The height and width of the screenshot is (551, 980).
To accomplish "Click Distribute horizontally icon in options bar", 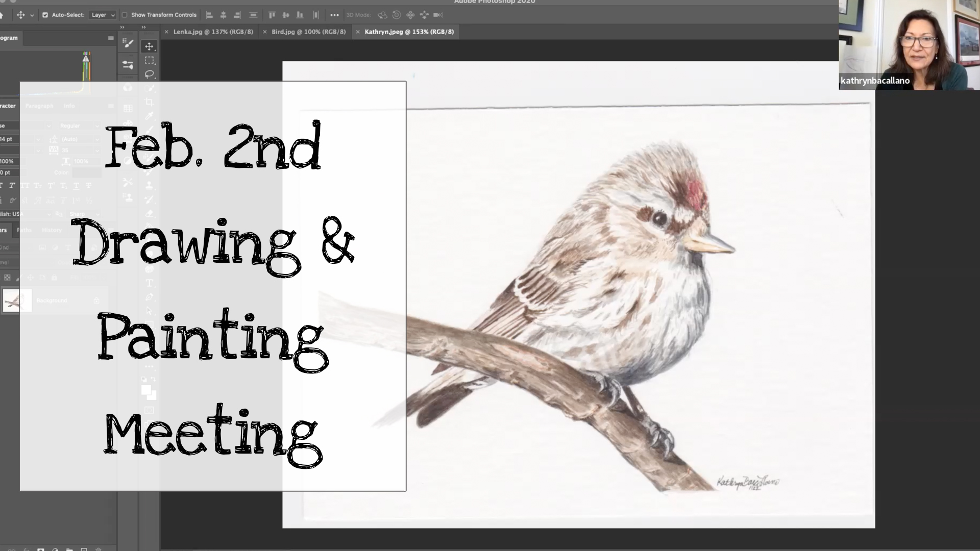I will click(x=316, y=15).
